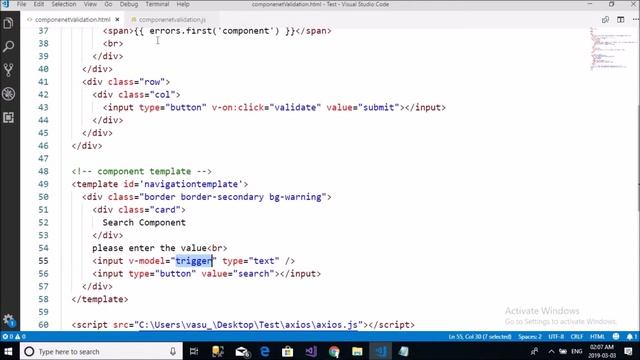Open Mail app from the taskbar
This screenshot has width=640, height=360.
(242, 351)
